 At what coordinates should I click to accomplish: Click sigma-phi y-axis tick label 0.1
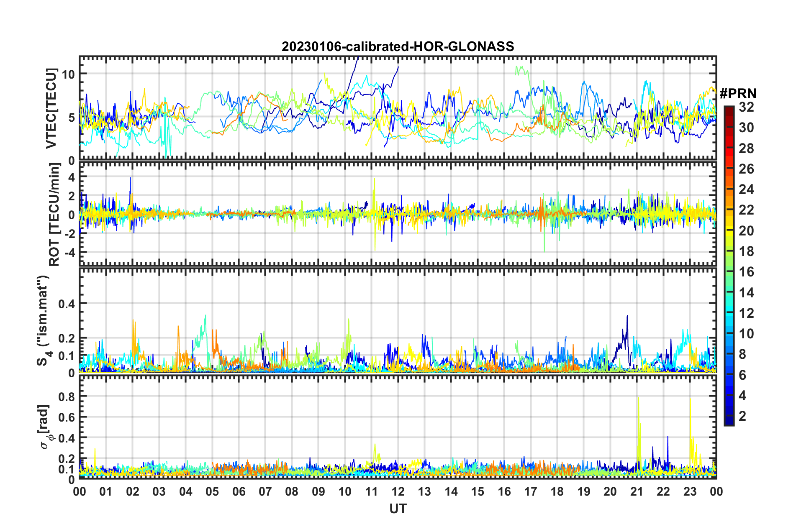pyautogui.click(x=67, y=470)
